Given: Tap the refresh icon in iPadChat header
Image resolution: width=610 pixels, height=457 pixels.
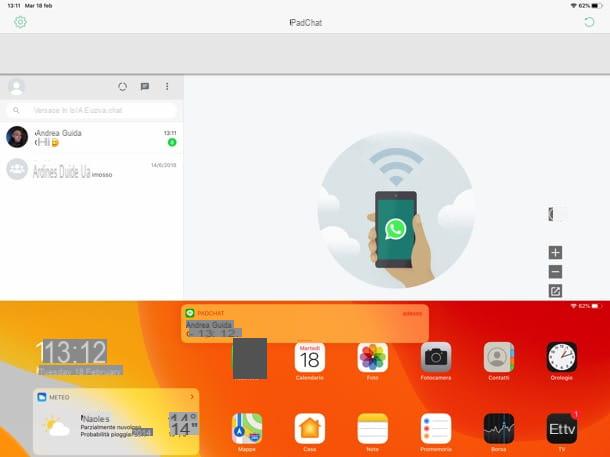Looking at the screenshot, I should [589, 22].
